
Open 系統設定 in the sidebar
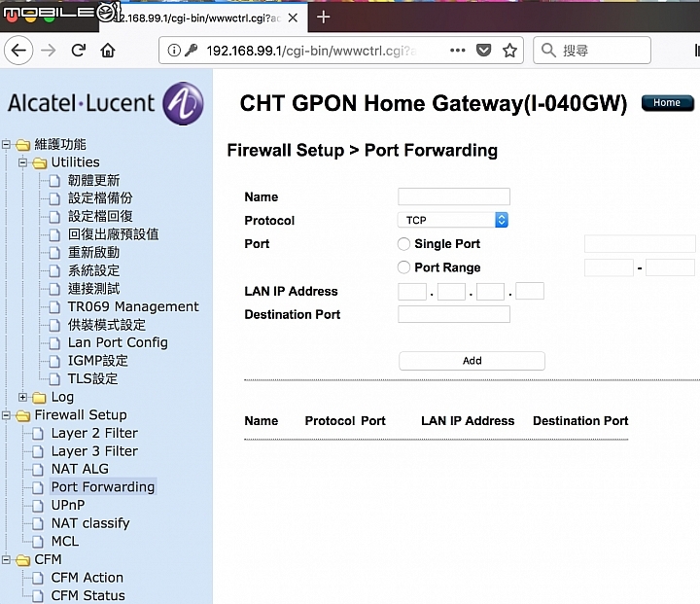click(x=93, y=270)
